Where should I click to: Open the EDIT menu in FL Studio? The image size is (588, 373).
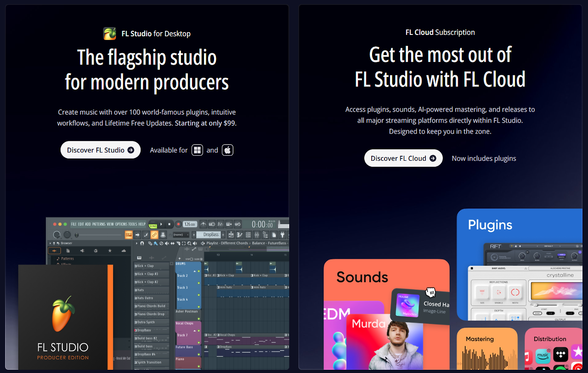coord(81,224)
